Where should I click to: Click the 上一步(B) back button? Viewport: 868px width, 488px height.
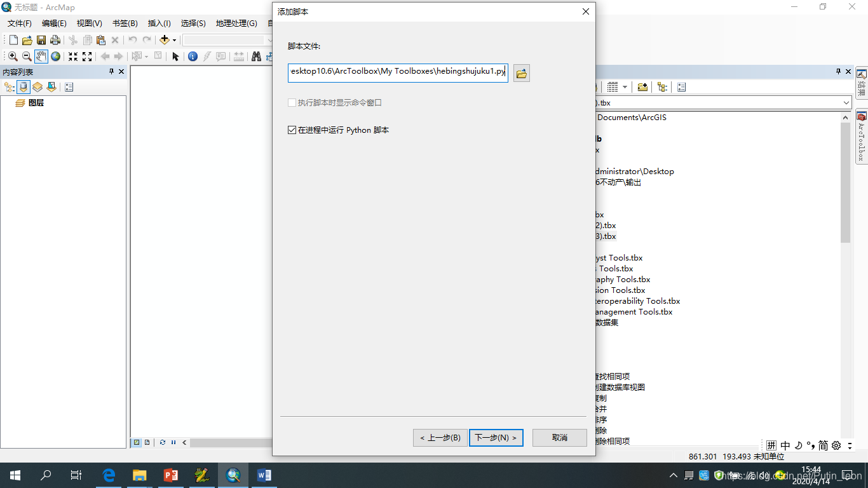[440, 438]
